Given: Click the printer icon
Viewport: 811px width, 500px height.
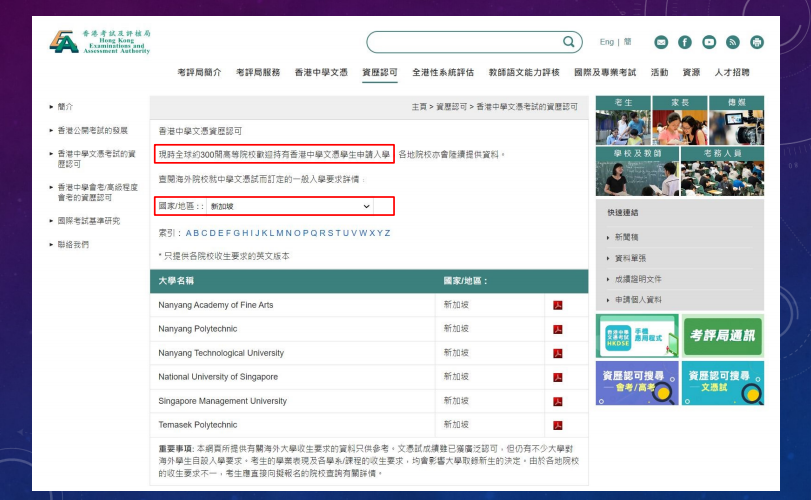Looking at the screenshot, I should [757, 42].
